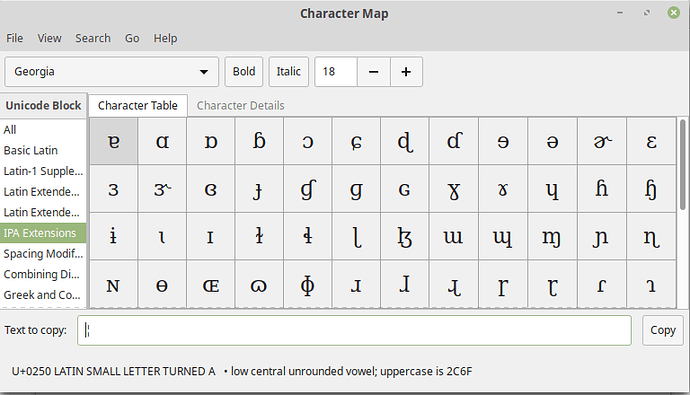690x395 pixels.
Task: Select the open e ɛ character
Action: pos(652,141)
